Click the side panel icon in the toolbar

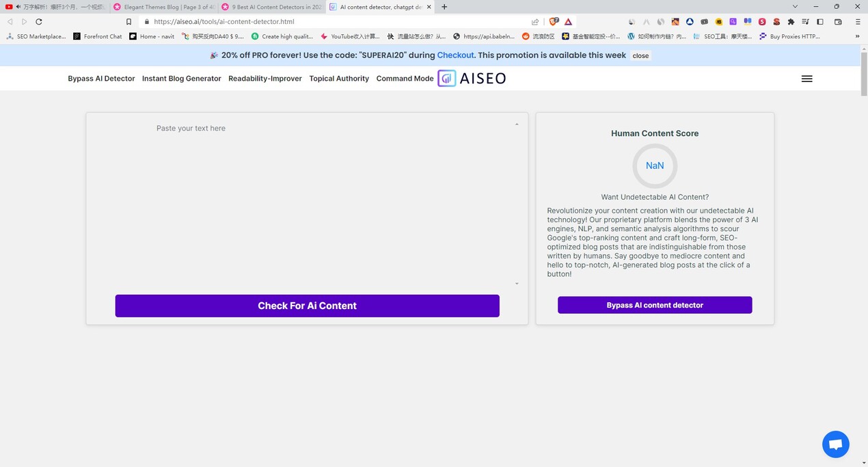(x=819, y=21)
